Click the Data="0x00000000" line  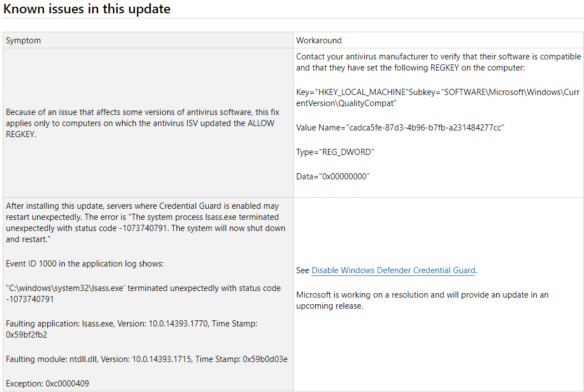(x=333, y=177)
